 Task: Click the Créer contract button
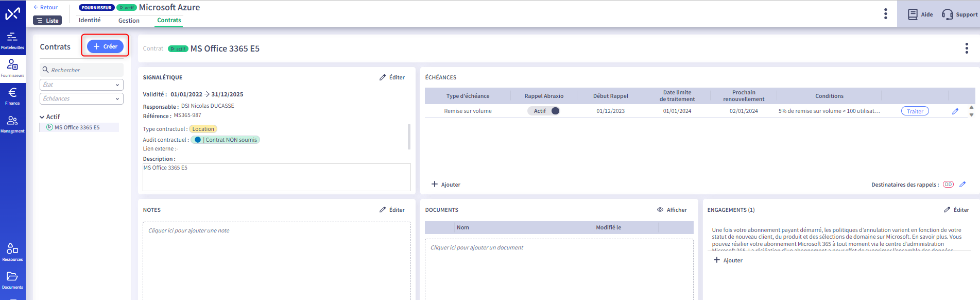pyautogui.click(x=105, y=46)
